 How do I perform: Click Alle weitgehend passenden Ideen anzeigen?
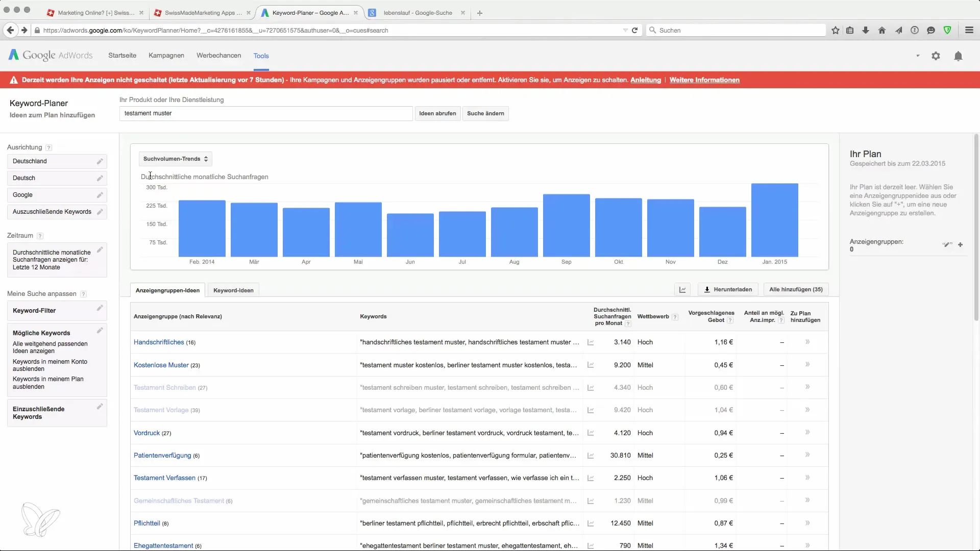click(x=50, y=347)
